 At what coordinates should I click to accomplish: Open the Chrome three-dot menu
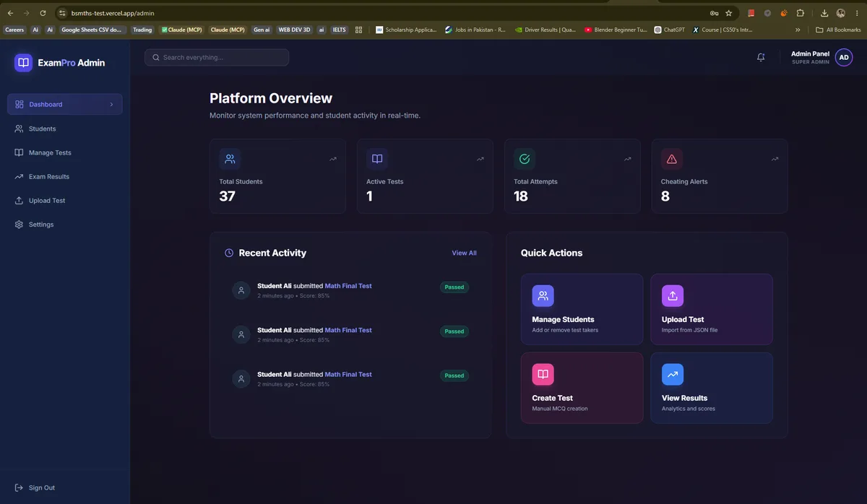[x=858, y=13]
